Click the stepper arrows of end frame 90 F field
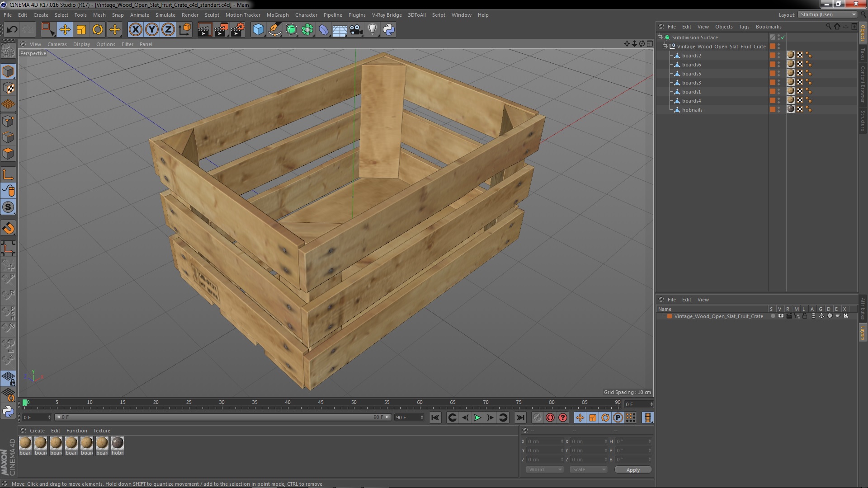868x488 pixels. pyautogui.click(x=422, y=418)
